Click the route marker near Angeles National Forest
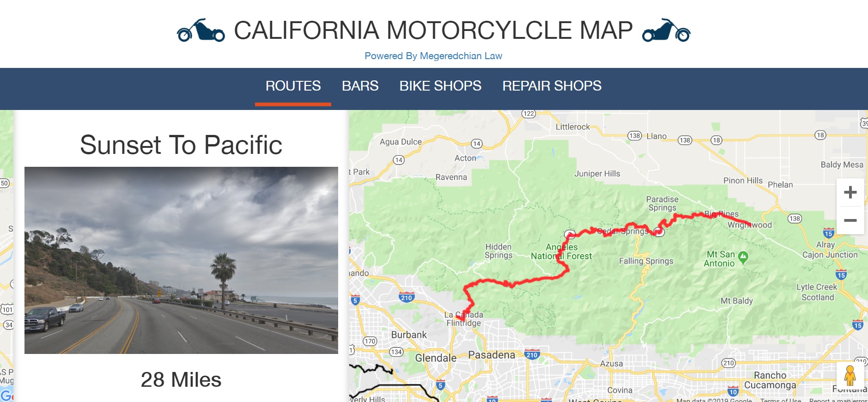The height and width of the screenshot is (402, 868). tap(569, 234)
